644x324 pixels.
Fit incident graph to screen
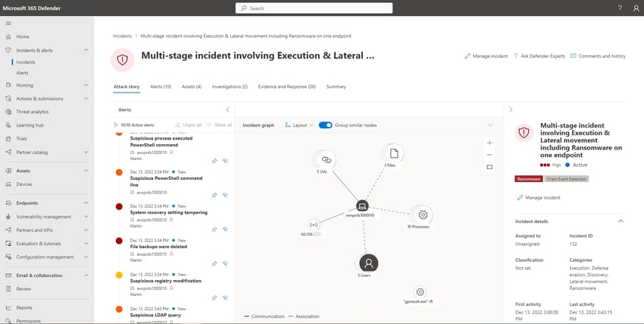click(489, 168)
